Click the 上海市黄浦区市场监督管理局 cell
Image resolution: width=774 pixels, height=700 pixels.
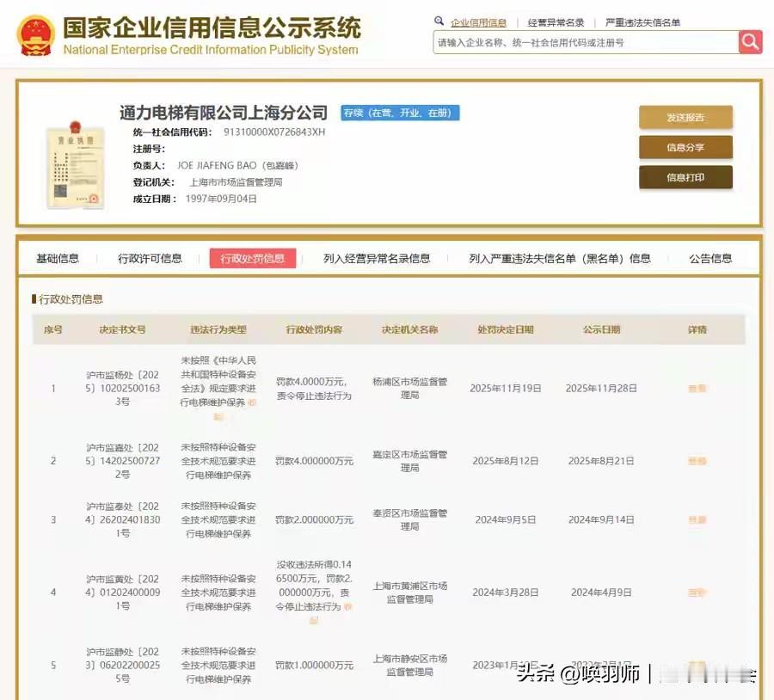click(x=409, y=593)
